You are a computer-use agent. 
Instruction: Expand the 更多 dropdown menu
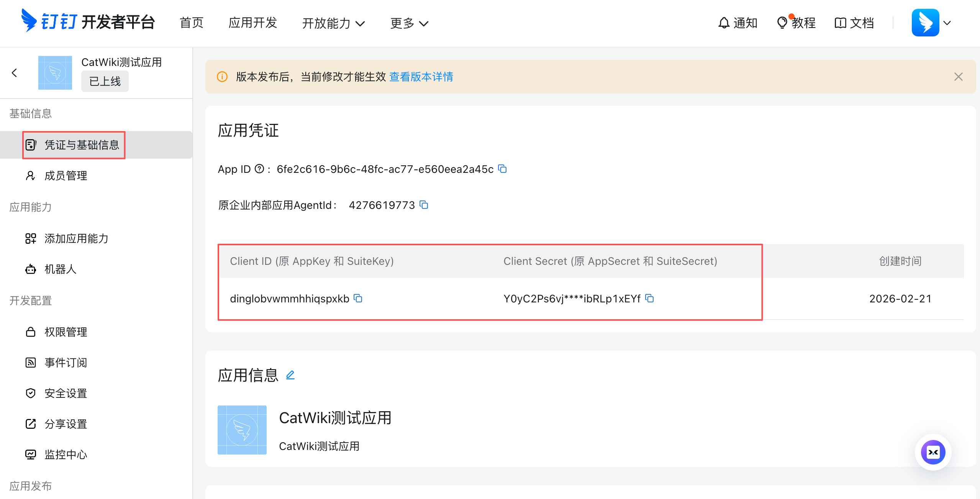[x=408, y=23]
